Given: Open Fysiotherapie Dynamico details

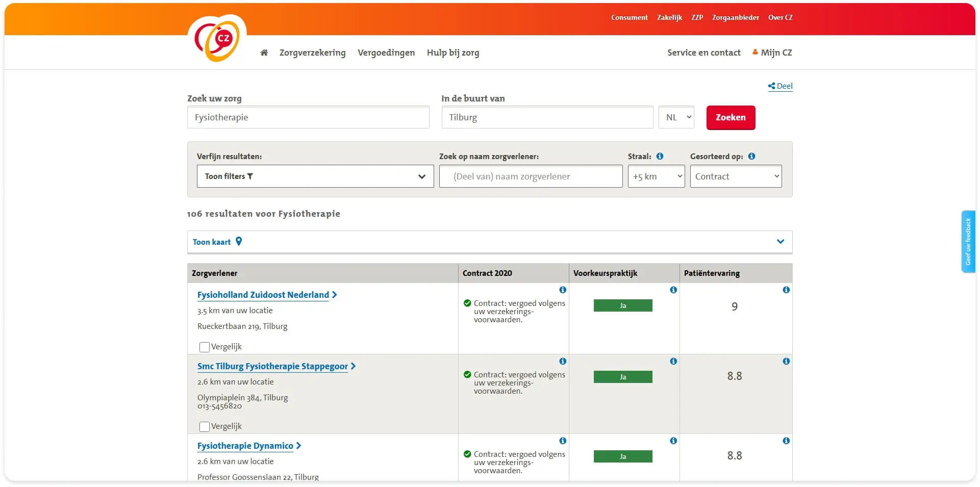Looking at the screenshot, I should pos(245,446).
